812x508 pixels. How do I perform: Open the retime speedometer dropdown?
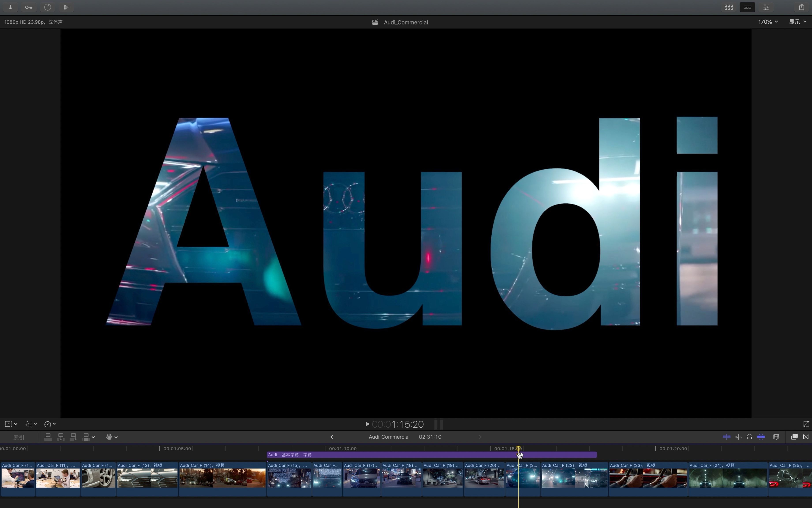click(50, 424)
